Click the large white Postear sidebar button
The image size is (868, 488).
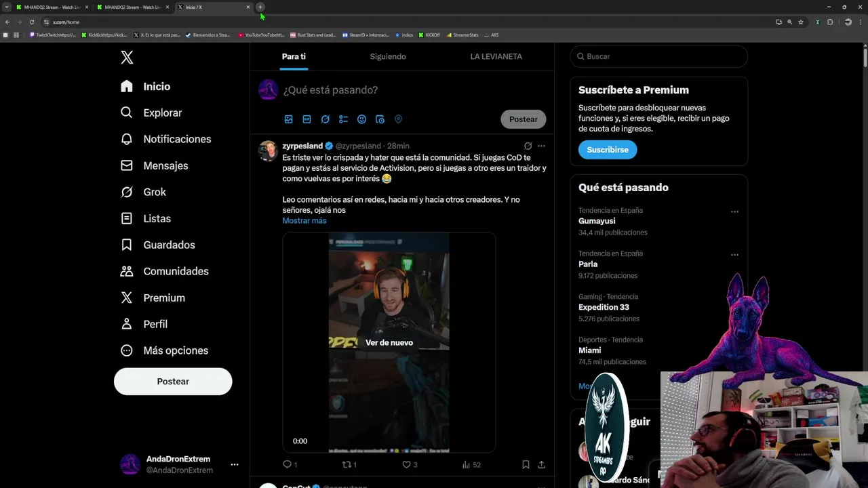173,382
